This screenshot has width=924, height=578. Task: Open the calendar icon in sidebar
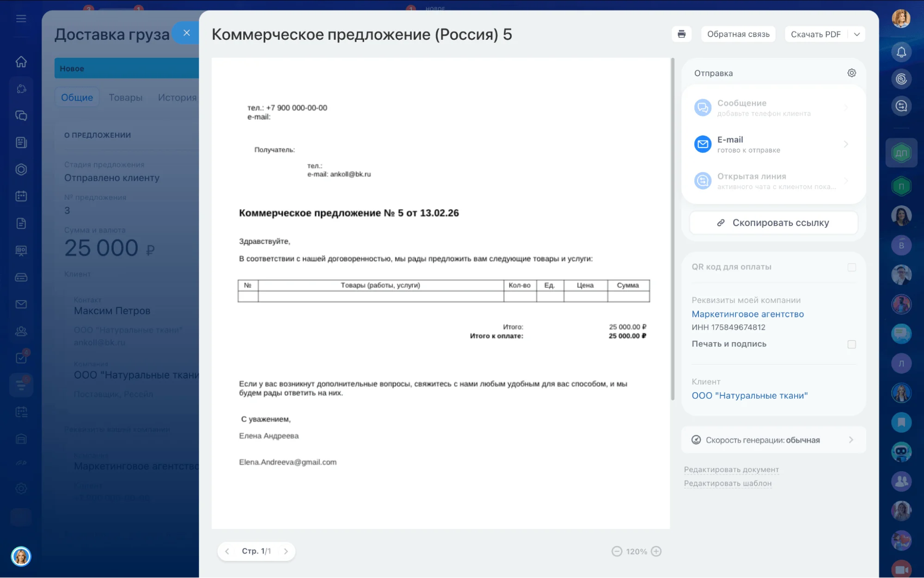(21, 197)
